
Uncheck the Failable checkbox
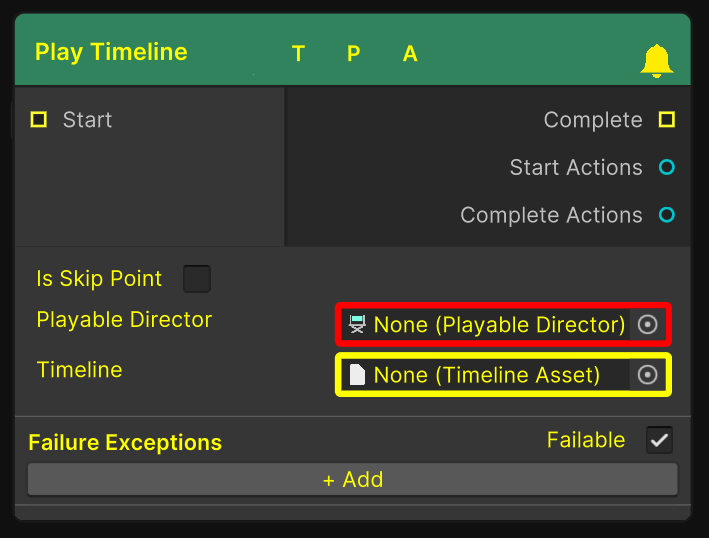click(659, 440)
